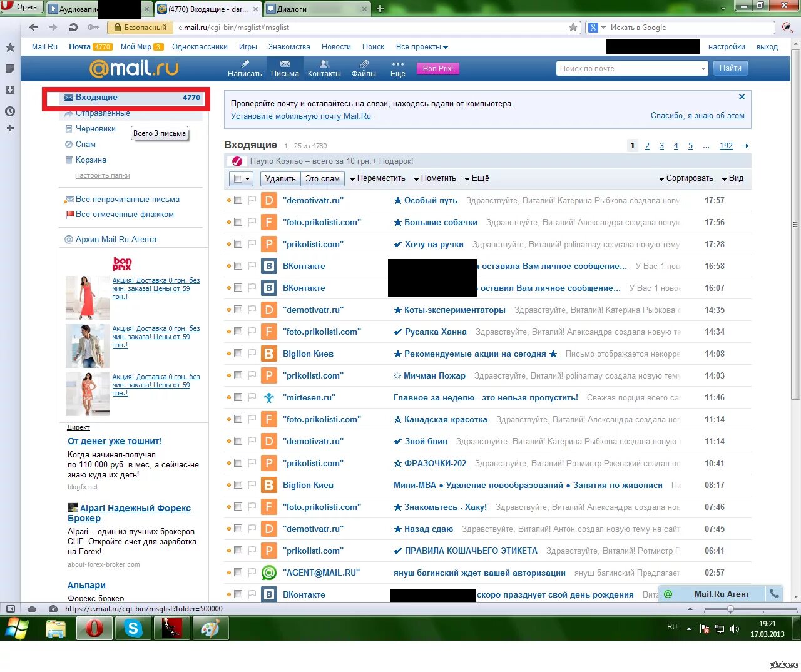Check the box for AGENT@MAIL.RU 02:57 message
801x672 pixels.
pos(238,573)
